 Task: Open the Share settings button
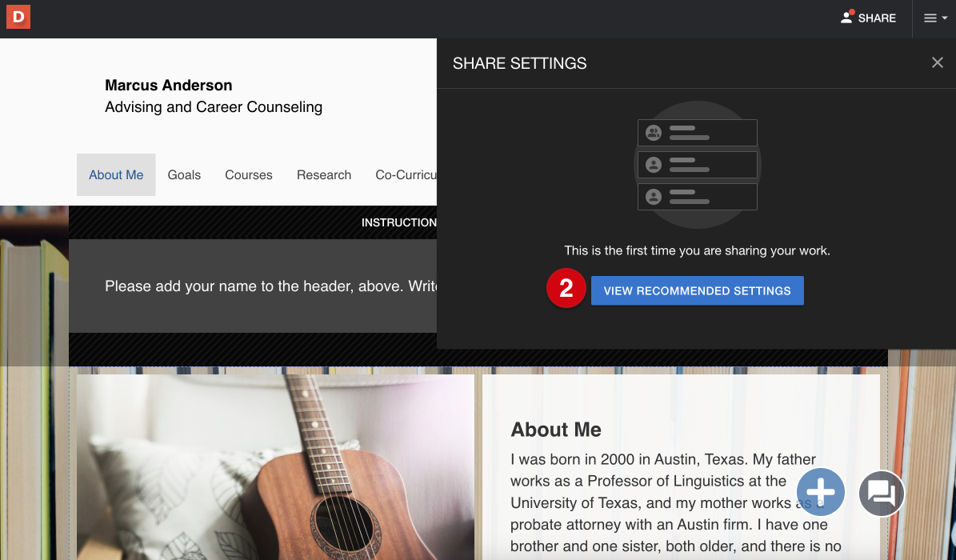868,18
